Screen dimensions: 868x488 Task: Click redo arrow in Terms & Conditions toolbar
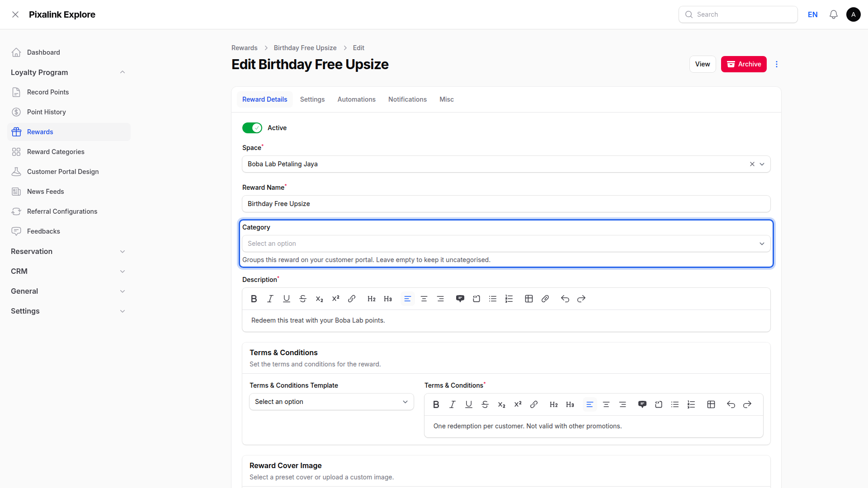tap(747, 404)
